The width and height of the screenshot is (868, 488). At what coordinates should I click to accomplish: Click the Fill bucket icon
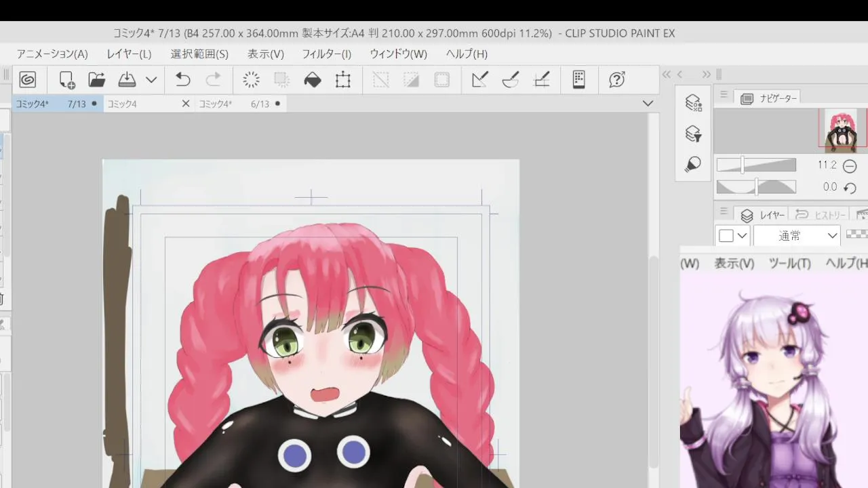(x=313, y=80)
